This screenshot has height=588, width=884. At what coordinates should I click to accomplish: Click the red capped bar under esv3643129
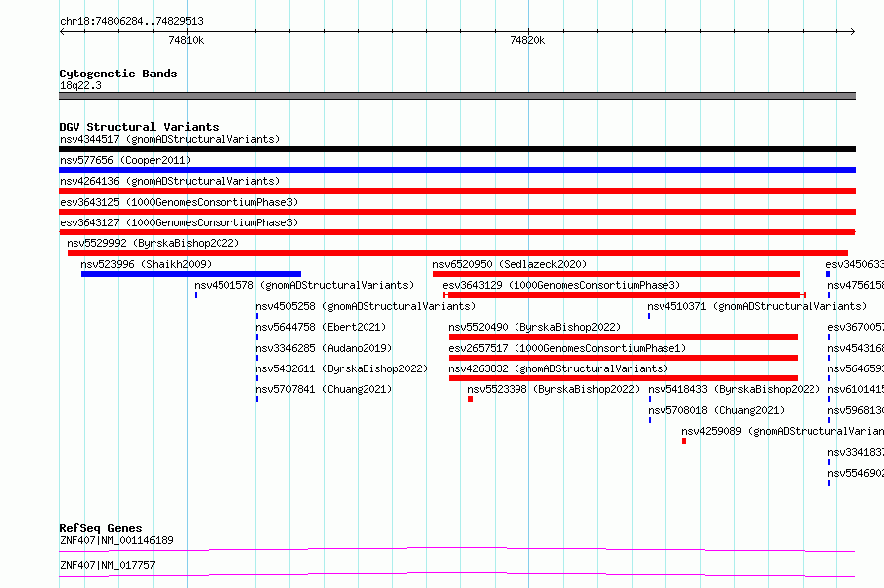point(624,295)
